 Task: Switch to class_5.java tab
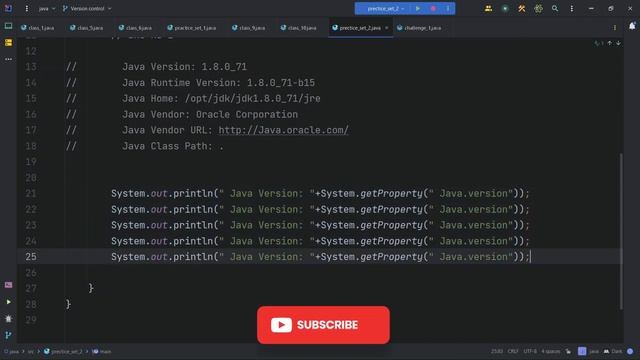click(x=86, y=28)
